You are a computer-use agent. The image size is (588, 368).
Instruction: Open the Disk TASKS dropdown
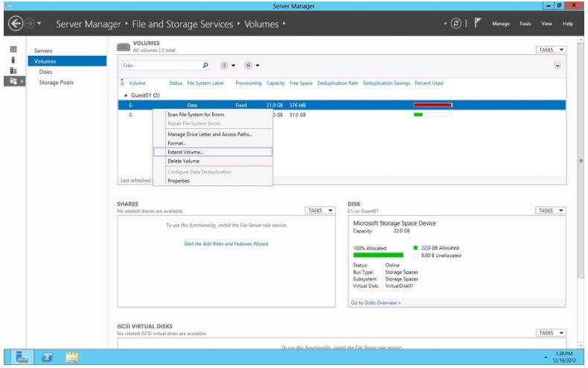click(550, 211)
